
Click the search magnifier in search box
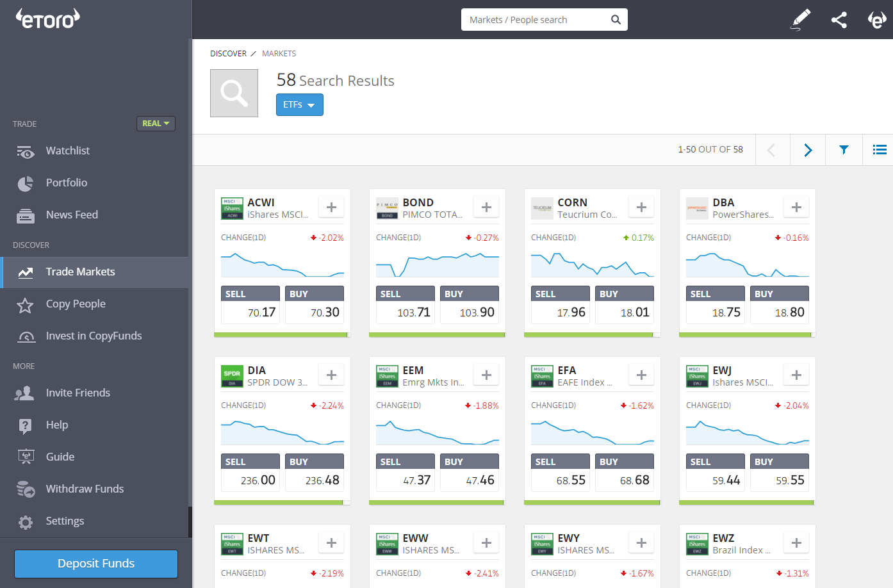(616, 20)
